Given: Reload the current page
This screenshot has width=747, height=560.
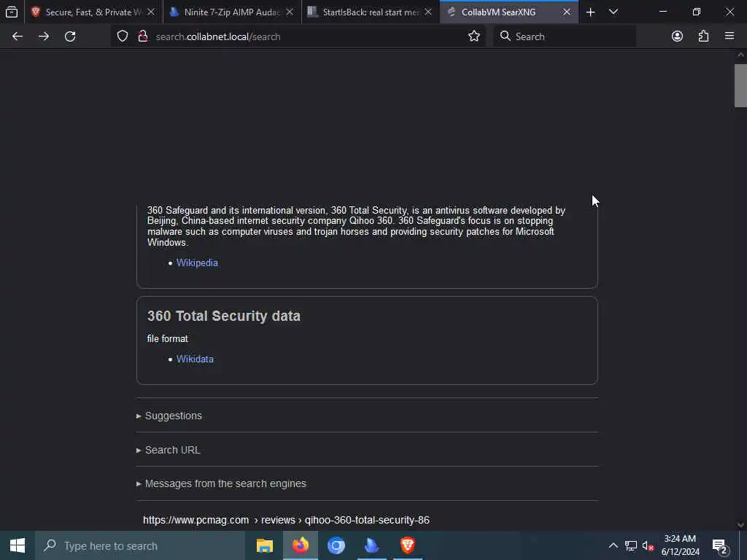Looking at the screenshot, I should coord(70,36).
